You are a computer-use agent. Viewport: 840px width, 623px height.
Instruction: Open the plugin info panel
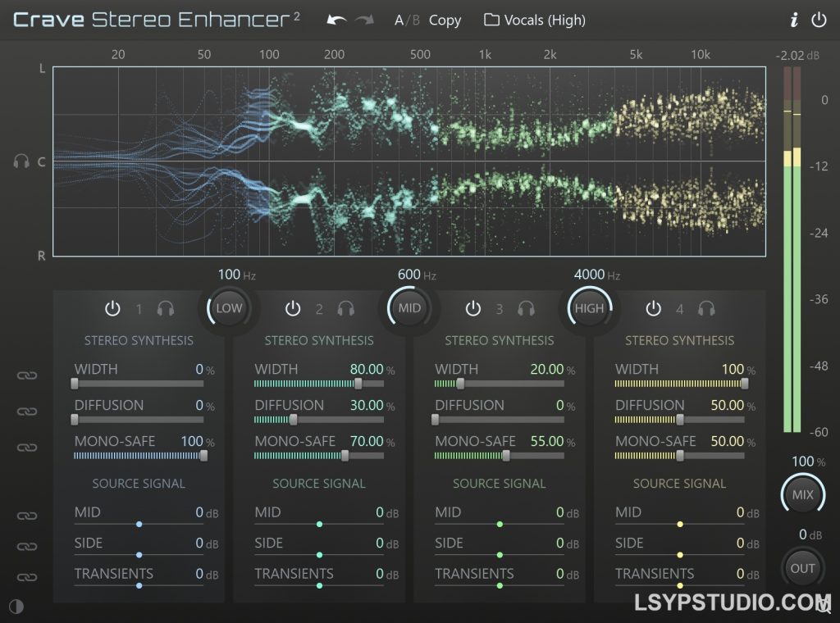coord(793,20)
